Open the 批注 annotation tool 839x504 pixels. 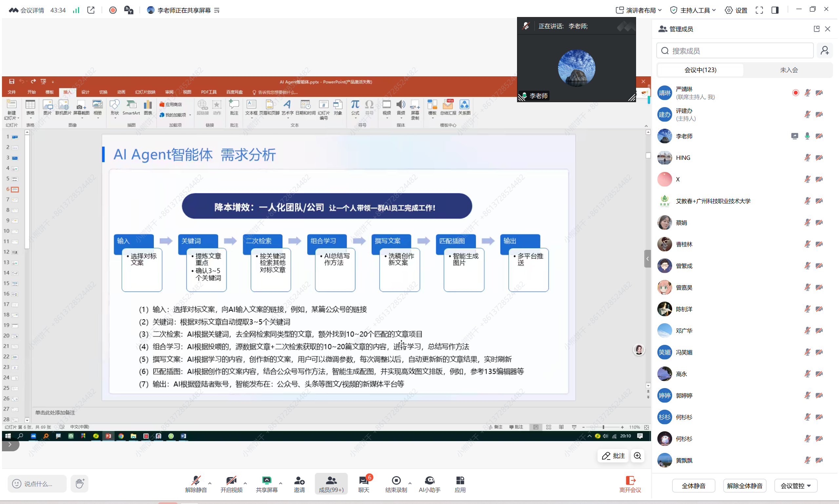[x=613, y=456]
